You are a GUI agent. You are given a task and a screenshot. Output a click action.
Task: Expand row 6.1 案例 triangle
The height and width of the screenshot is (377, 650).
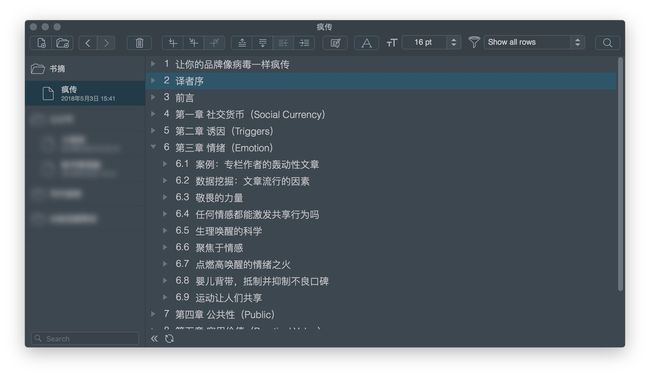(165, 164)
